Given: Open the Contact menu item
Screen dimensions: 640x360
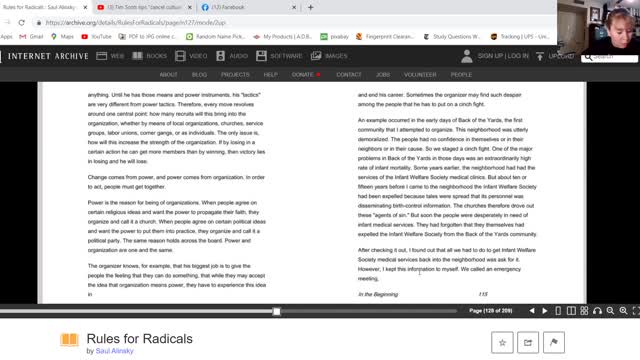Looking at the screenshot, I should (x=349, y=75).
